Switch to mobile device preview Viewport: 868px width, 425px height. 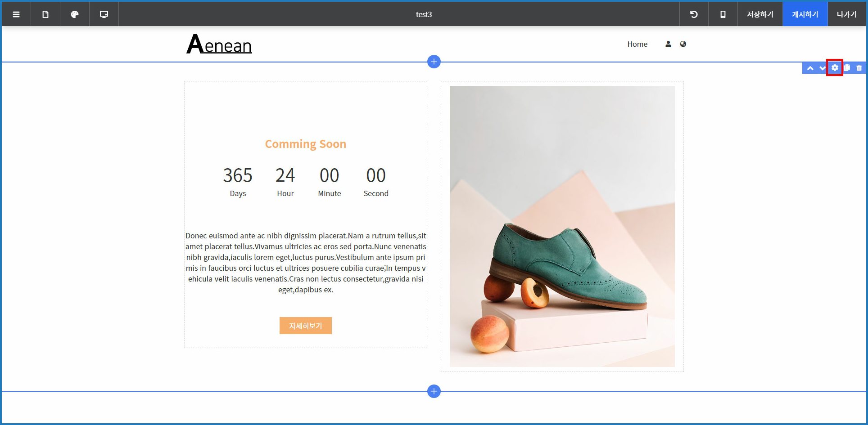723,14
